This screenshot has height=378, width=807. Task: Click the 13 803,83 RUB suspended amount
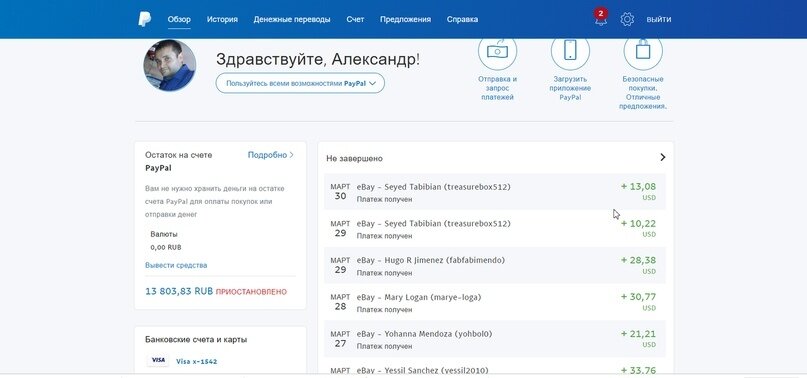pos(179,291)
